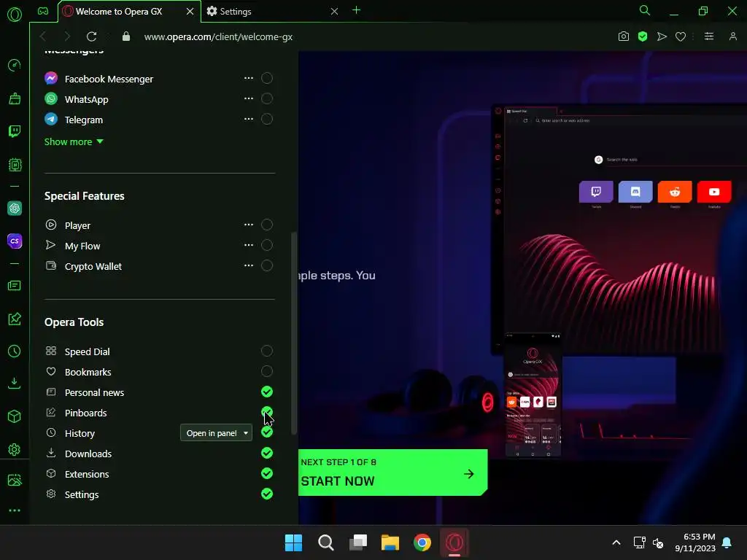Open Telegram more options dots
This screenshot has width=747, height=560.
coord(249,119)
